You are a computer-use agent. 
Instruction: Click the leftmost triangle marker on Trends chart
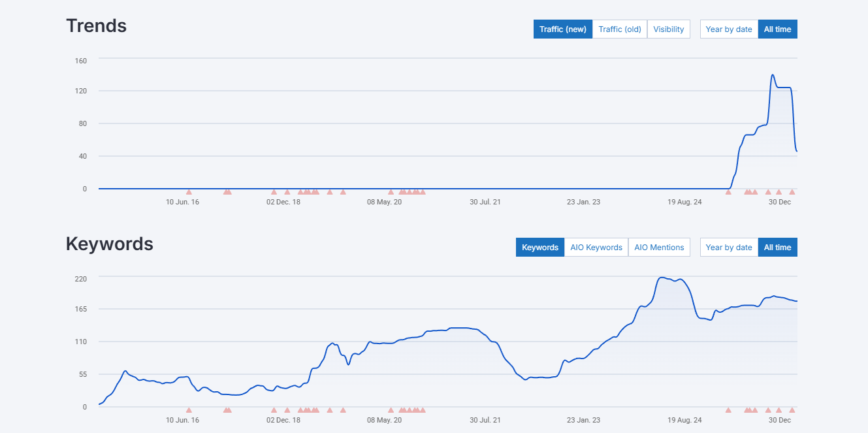(189, 192)
